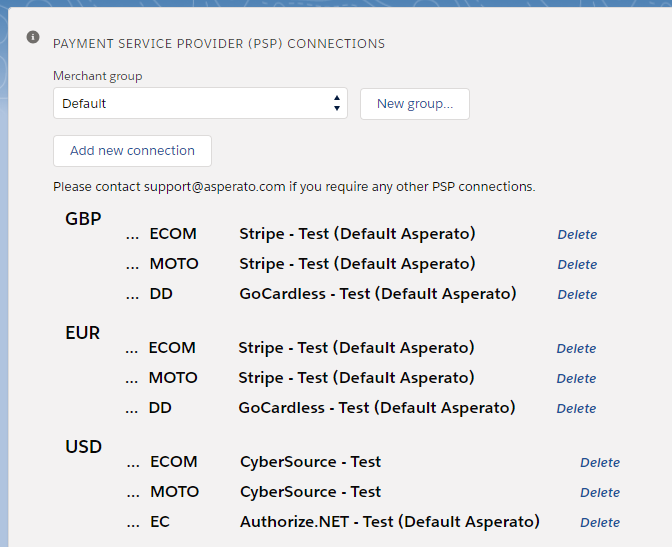672x547 pixels.
Task: Delete the GBP DD GoCardless connection
Action: [577, 295]
